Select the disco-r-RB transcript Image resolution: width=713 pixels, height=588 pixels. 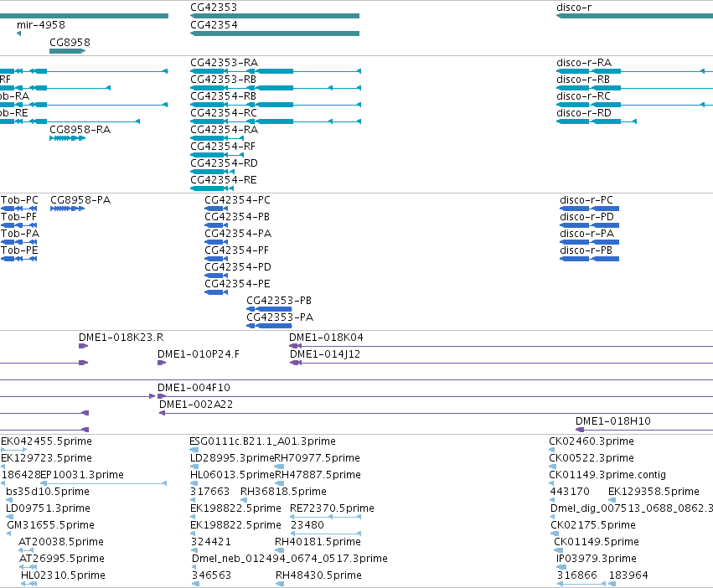[x=583, y=79]
